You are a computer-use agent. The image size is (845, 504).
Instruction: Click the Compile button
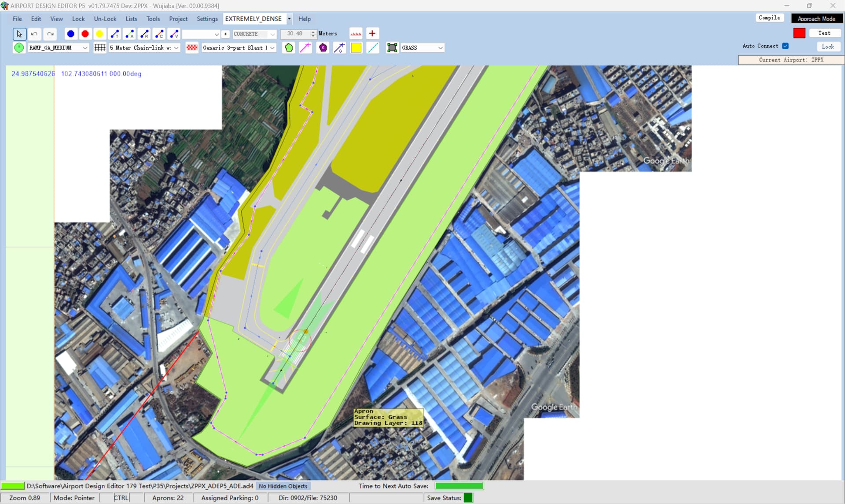(769, 18)
